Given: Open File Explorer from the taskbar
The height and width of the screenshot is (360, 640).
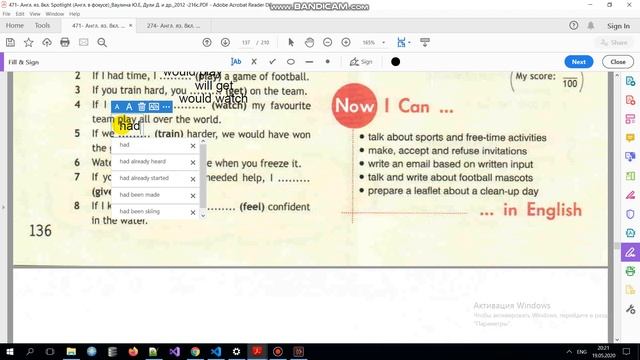Looking at the screenshot, I should 71,351.
